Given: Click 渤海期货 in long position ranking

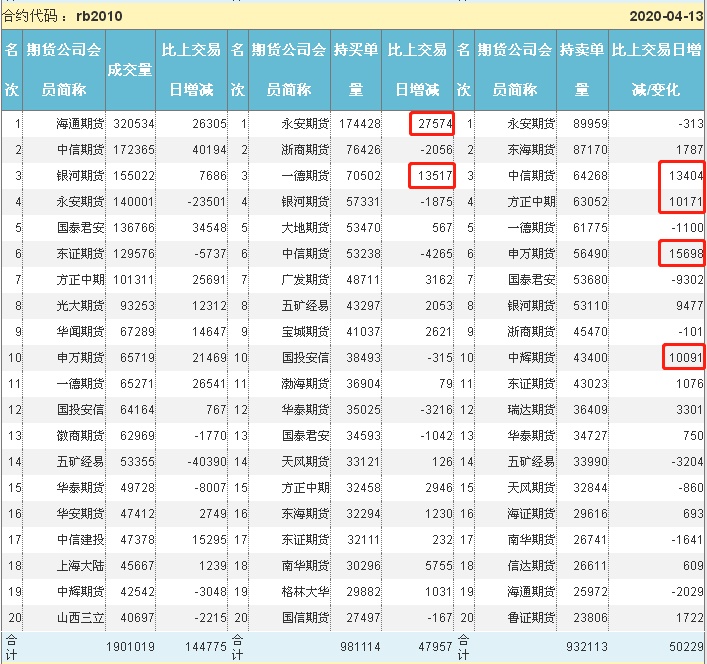Looking at the screenshot, I should click(x=305, y=384).
